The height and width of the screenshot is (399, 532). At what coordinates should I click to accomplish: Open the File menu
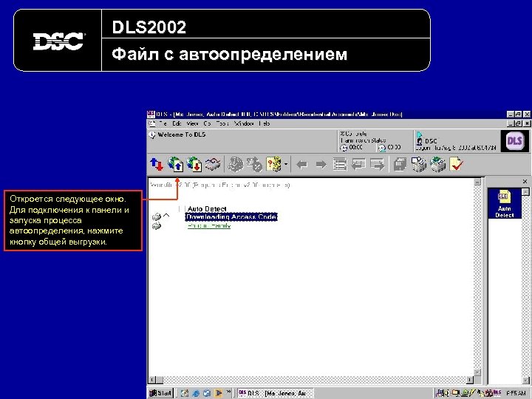coord(163,124)
